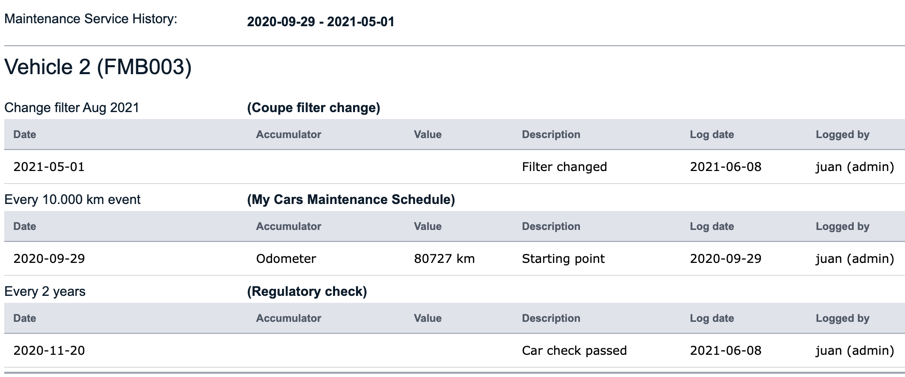Click Log date header in first table
905x377 pixels.
coord(712,135)
